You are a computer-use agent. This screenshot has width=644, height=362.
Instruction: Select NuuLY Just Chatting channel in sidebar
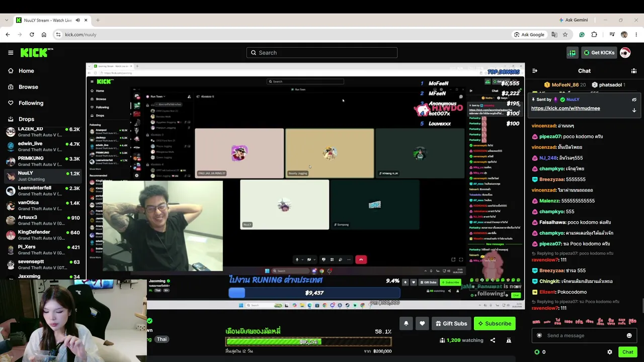coord(43,176)
